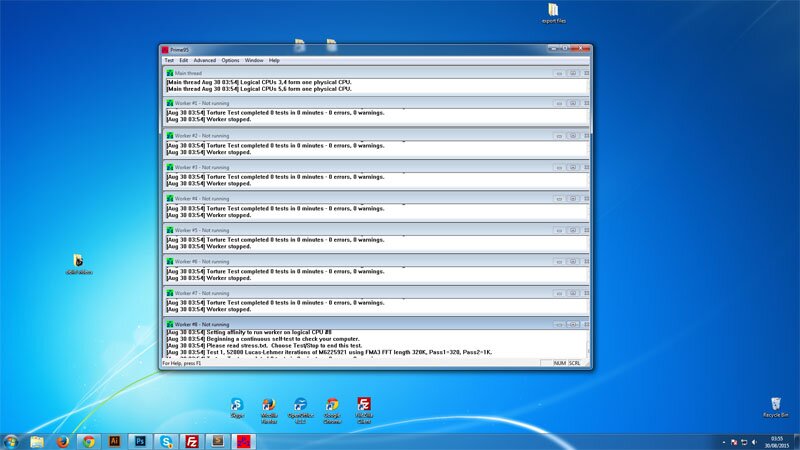Select the FileZilla Client desktop shortcut
800x450 pixels.
(x=364, y=410)
